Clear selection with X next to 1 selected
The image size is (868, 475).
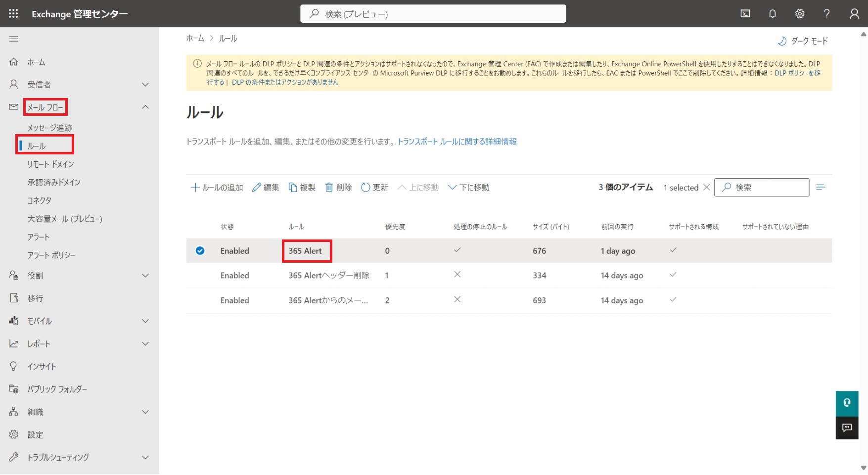pyautogui.click(x=706, y=187)
